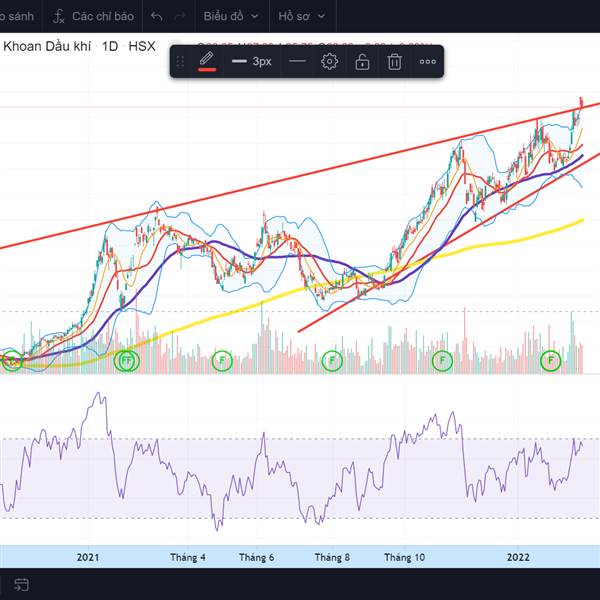600x600 pixels.
Task: Open the Biểu đồ dropdown
Action: (x=231, y=16)
